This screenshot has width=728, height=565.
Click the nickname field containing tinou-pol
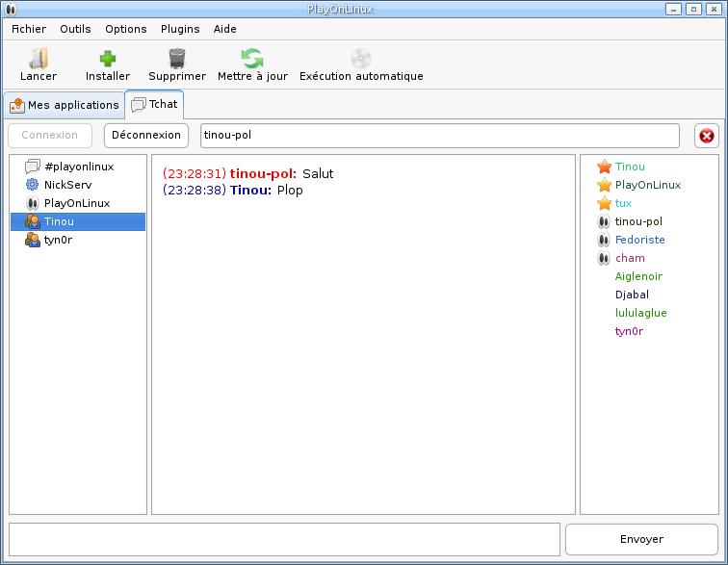439,136
